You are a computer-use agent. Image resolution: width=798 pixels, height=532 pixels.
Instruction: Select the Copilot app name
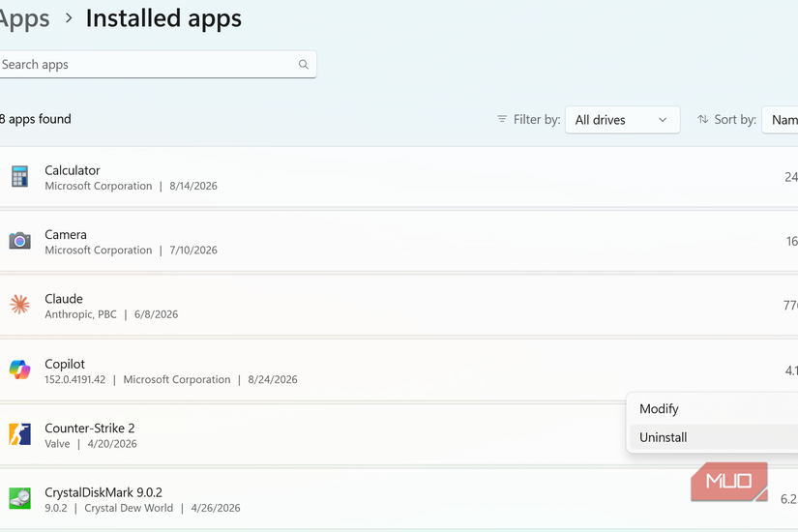(65, 364)
